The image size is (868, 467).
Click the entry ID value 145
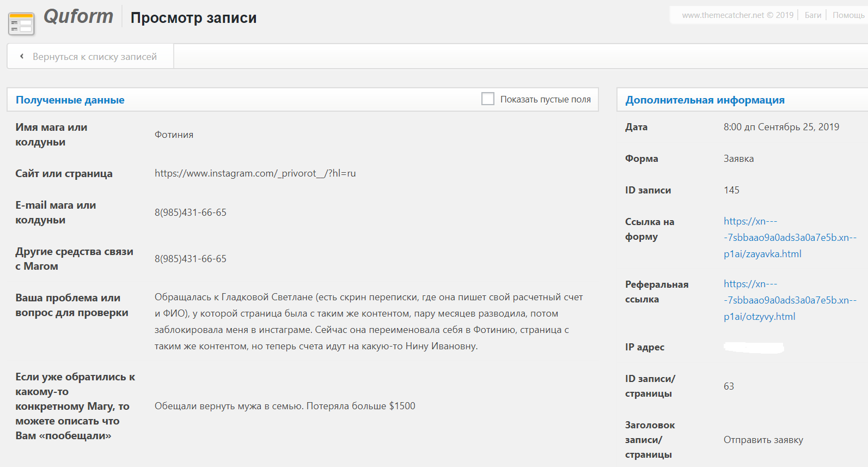pyautogui.click(x=731, y=190)
